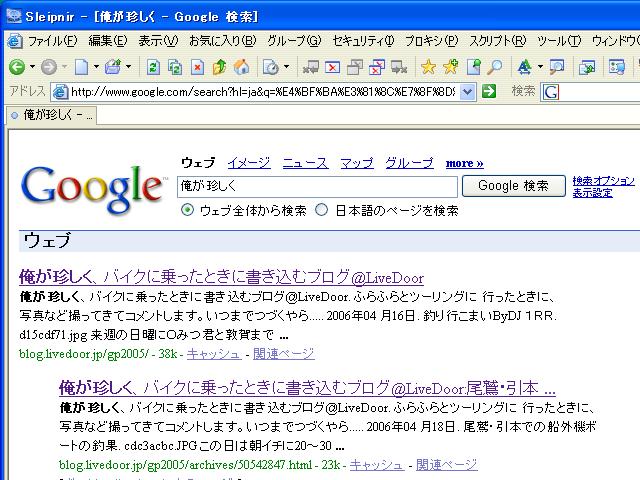Click the New blank page icon
Image resolution: width=640 pixels, height=480 pixels.
click(x=81, y=67)
